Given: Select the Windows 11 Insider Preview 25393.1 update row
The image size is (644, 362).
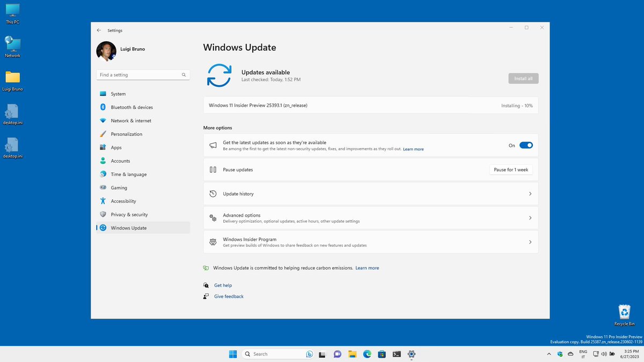Looking at the screenshot, I should (371, 106).
